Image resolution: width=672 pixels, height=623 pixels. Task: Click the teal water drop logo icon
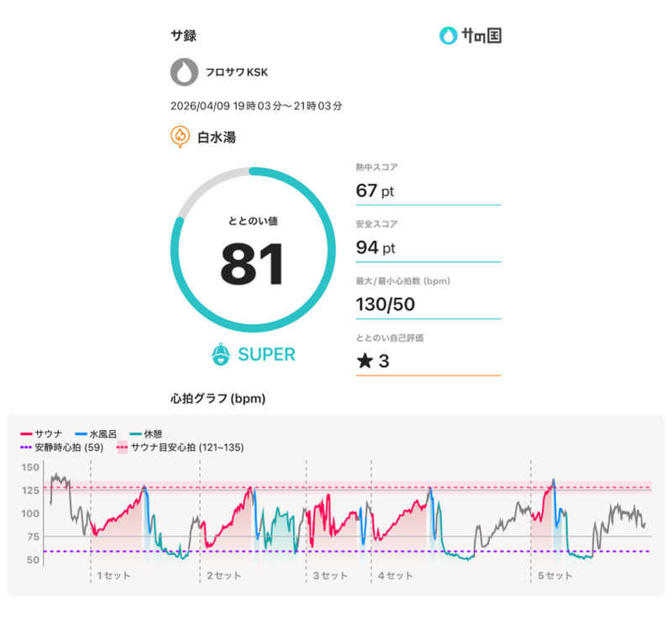click(449, 36)
